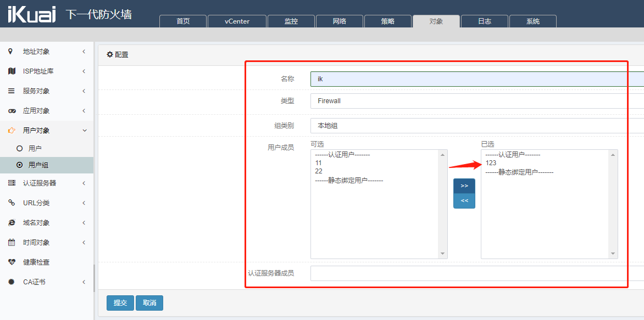Click the 下一代防火墙 title text
Image resolution: width=644 pixels, height=320 pixels.
coord(98,14)
